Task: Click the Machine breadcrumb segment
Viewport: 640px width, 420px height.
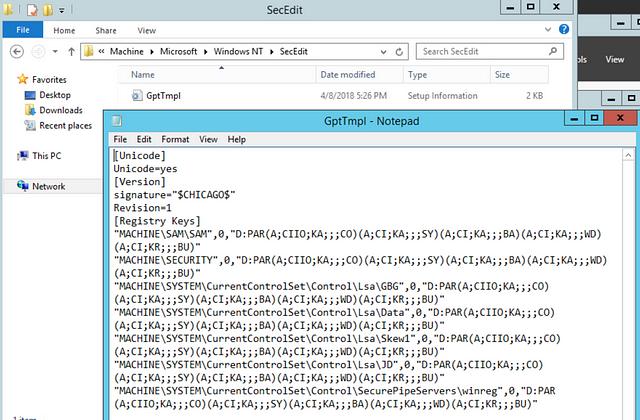Action: point(127,51)
